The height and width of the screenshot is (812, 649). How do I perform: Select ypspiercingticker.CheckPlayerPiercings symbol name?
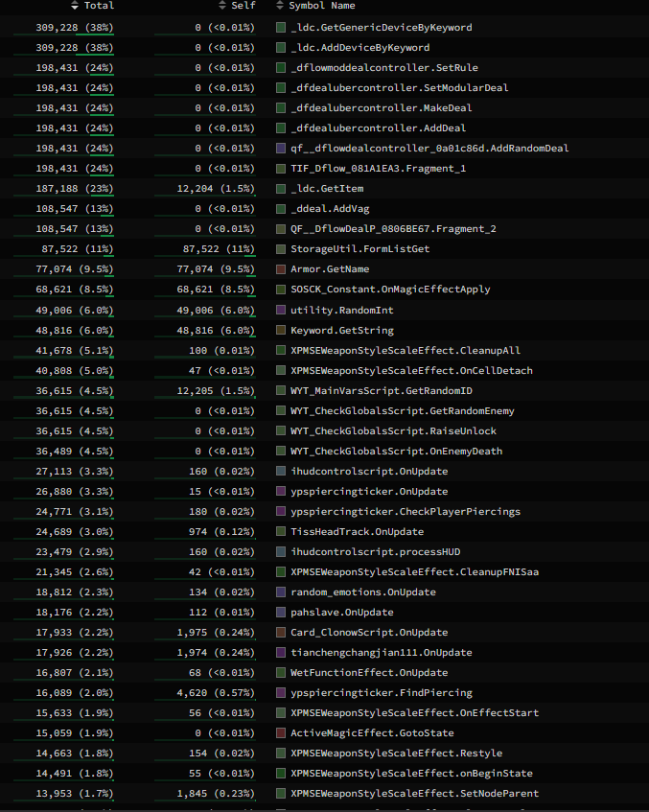[406, 512]
